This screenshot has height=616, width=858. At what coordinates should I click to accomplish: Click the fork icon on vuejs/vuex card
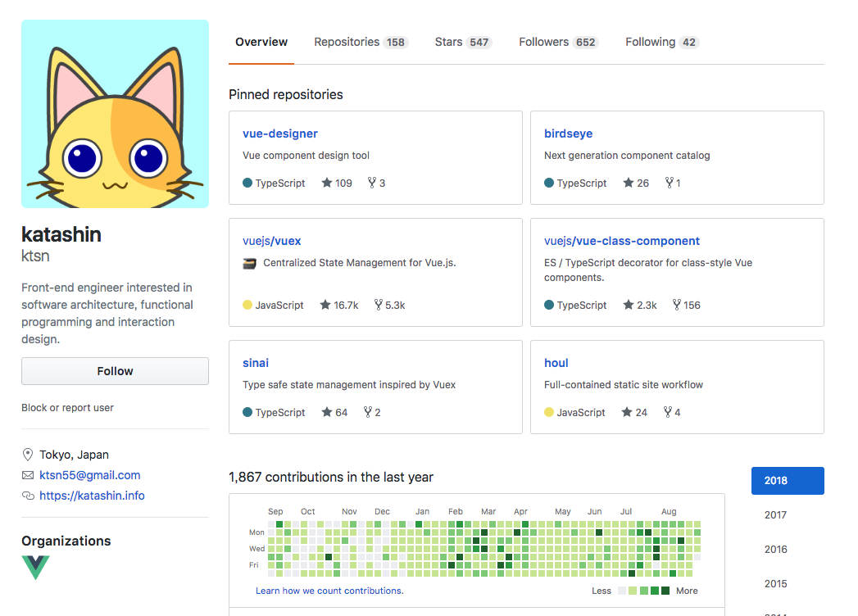378,305
